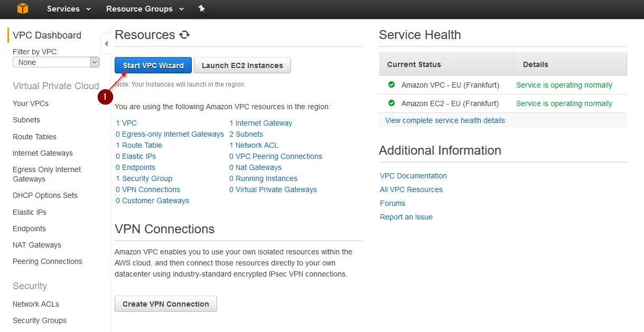The image size is (644, 332).
Task: Select DHCP Options Sets in the sidebar
Action: tap(45, 195)
